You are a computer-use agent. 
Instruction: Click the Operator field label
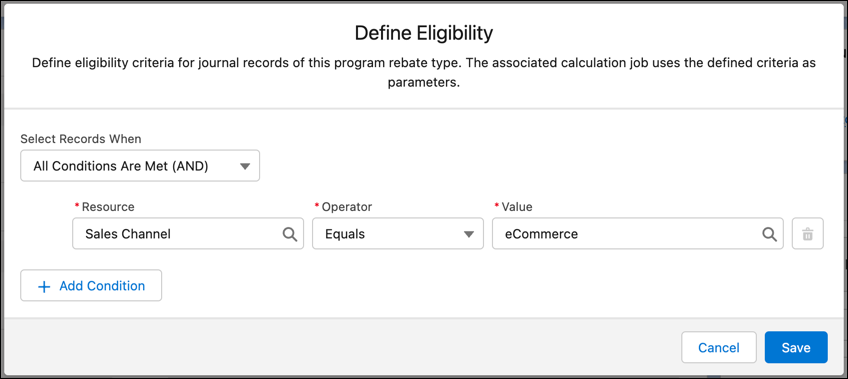coord(347,207)
